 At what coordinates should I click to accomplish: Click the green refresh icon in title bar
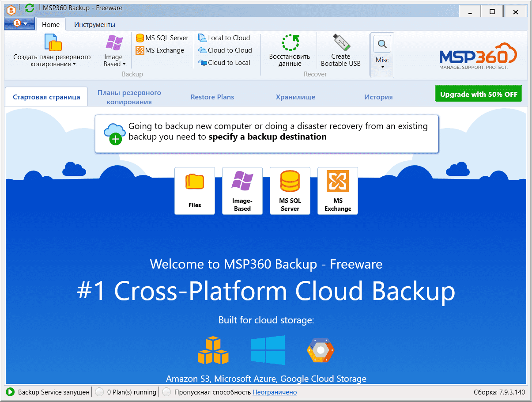(30, 8)
